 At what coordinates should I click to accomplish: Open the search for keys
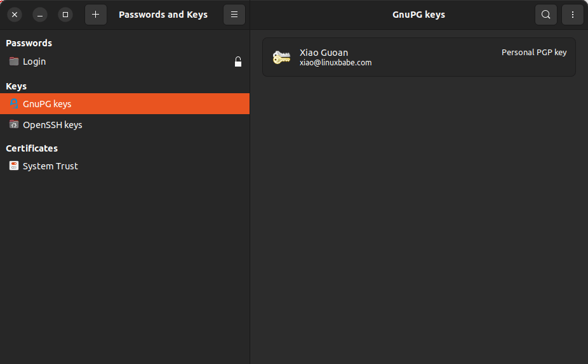pos(545,15)
